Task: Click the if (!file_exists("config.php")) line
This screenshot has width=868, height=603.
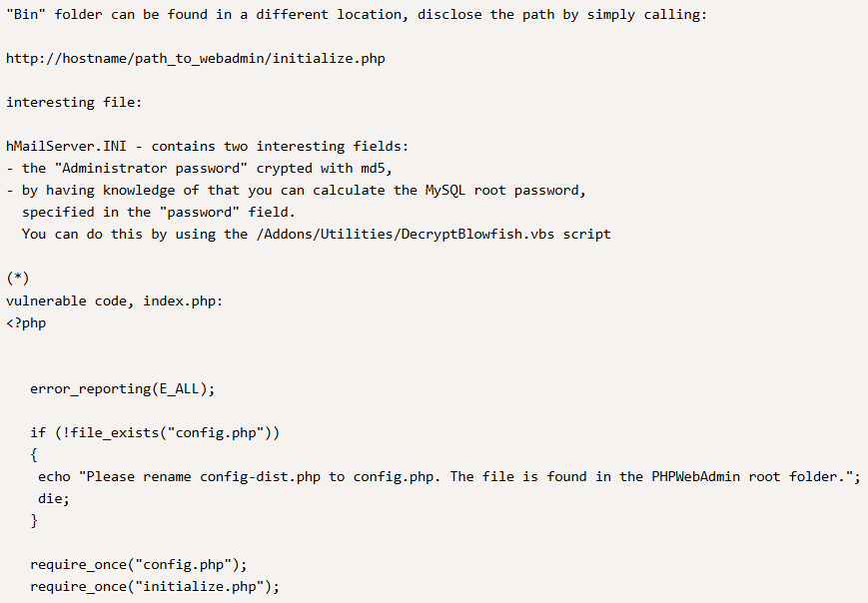Action: [155, 432]
